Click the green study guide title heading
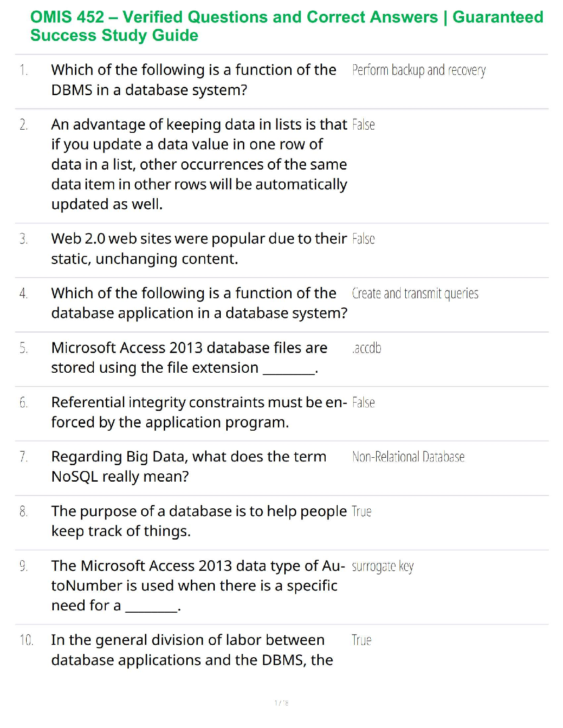The height and width of the screenshot is (728, 563). [286, 26]
